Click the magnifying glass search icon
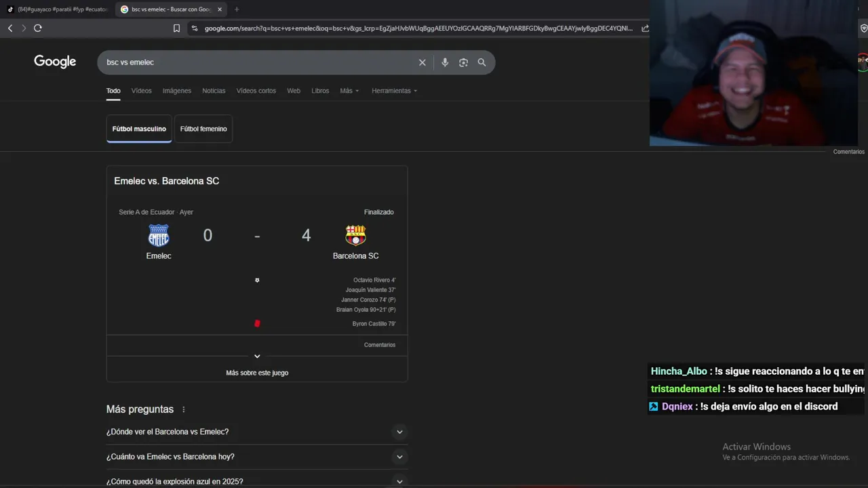The height and width of the screenshot is (488, 868). coord(481,62)
